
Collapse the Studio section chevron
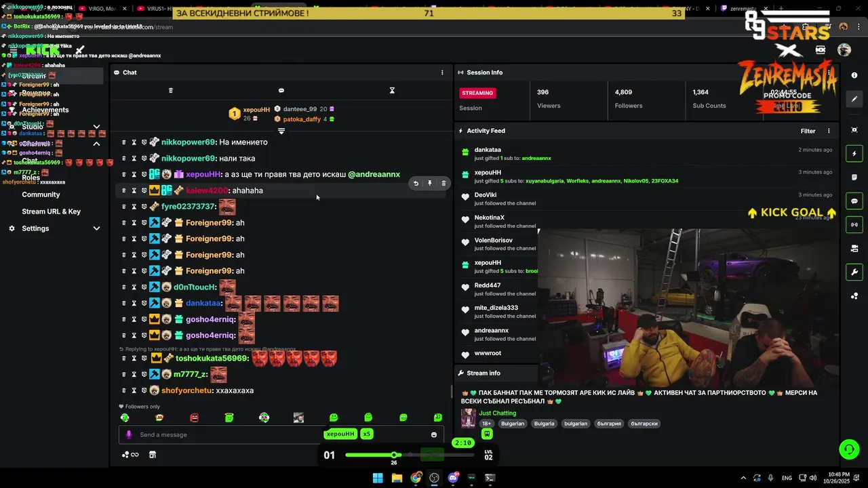(96, 127)
